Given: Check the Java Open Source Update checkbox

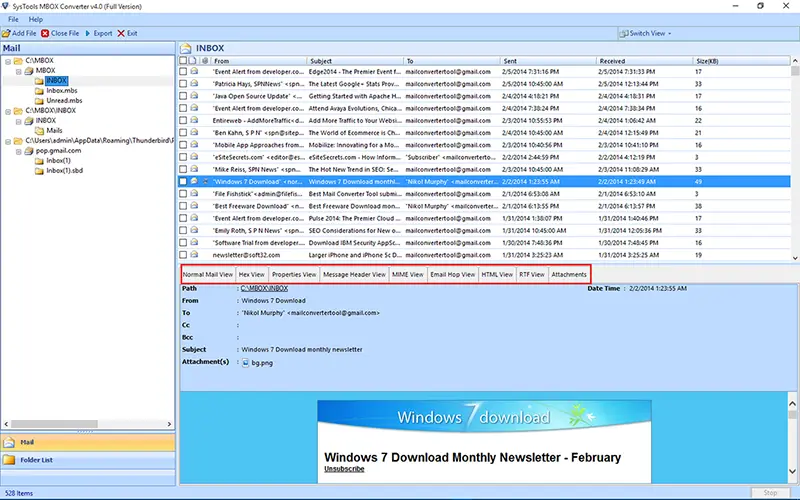Looking at the screenshot, I should pos(183,96).
